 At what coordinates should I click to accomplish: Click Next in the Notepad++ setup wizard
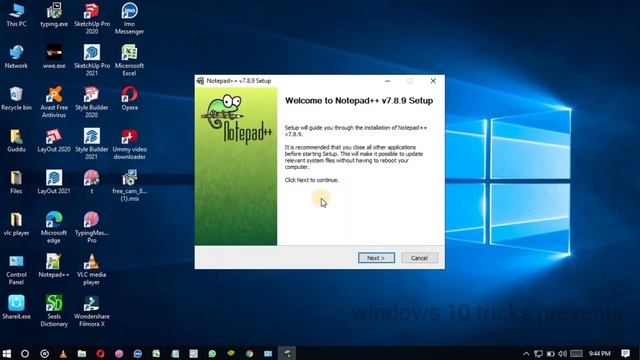(376, 258)
